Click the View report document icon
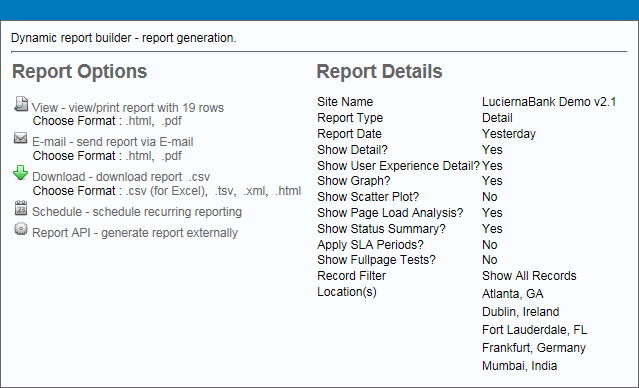 (21, 104)
